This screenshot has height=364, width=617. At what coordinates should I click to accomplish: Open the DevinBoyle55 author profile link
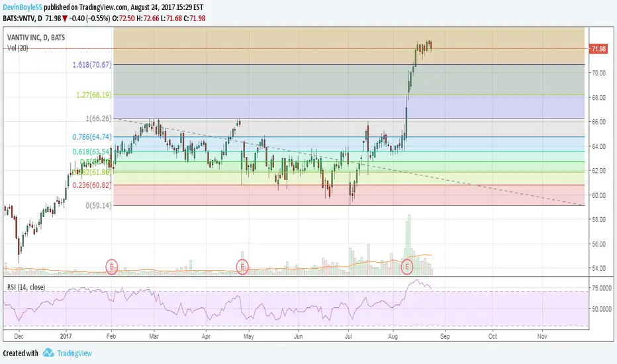pyautogui.click(x=23, y=7)
